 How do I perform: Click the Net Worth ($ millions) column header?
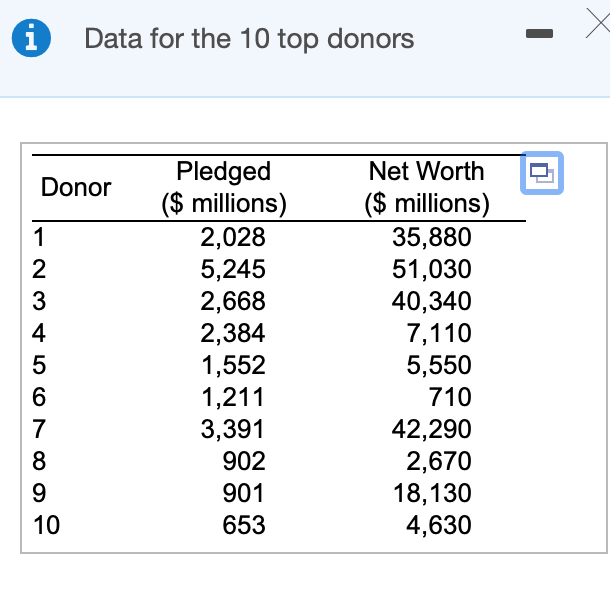(x=427, y=187)
